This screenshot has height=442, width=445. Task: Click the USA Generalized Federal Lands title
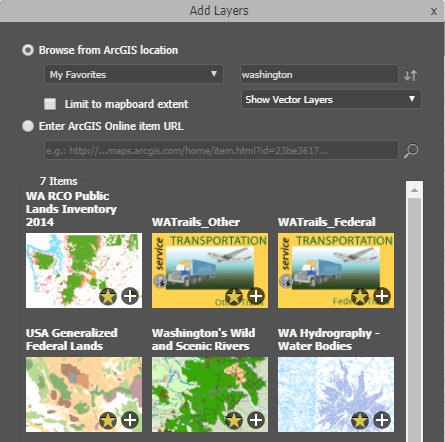(72, 339)
